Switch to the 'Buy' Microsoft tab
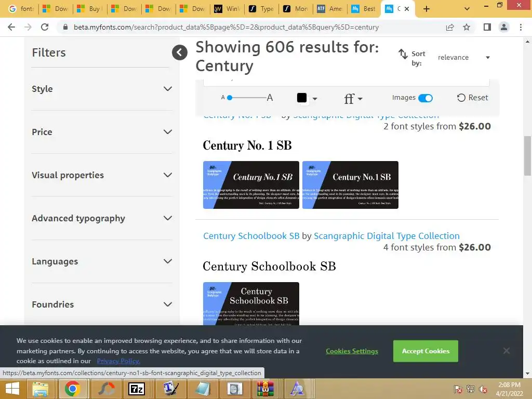The width and height of the screenshot is (532, 399). click(90, 9)
